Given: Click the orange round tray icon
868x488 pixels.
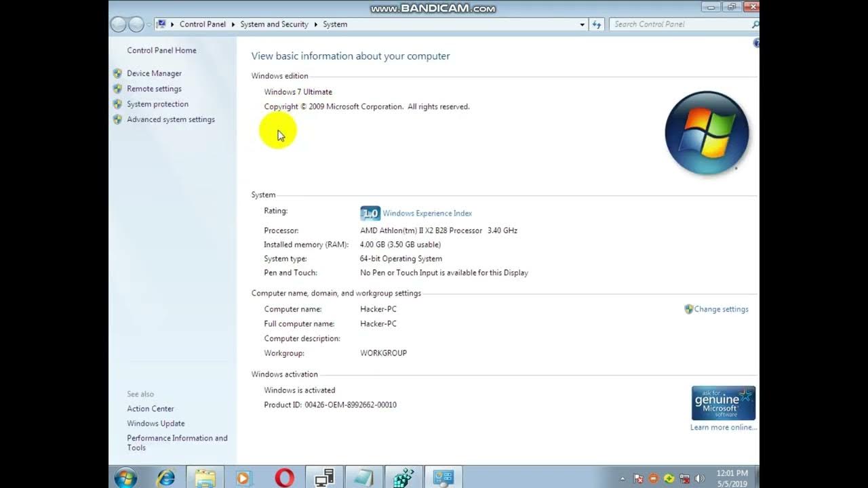Looking at the screenshot, I should click(654, 479).
